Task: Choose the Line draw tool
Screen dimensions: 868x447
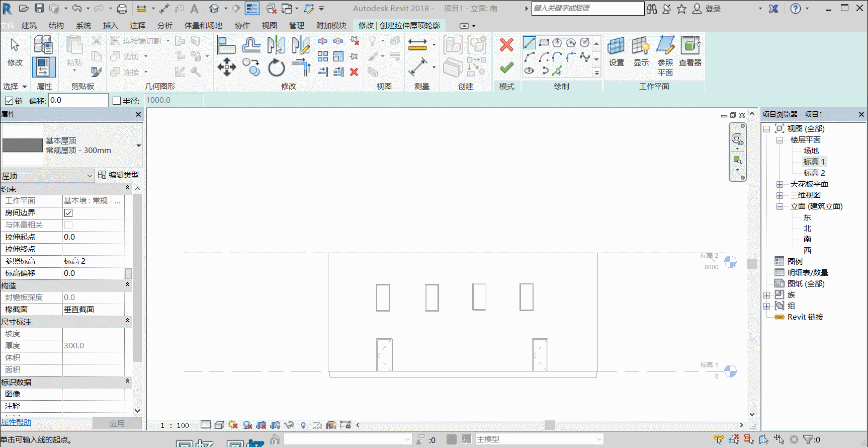Action: point(529,43)
